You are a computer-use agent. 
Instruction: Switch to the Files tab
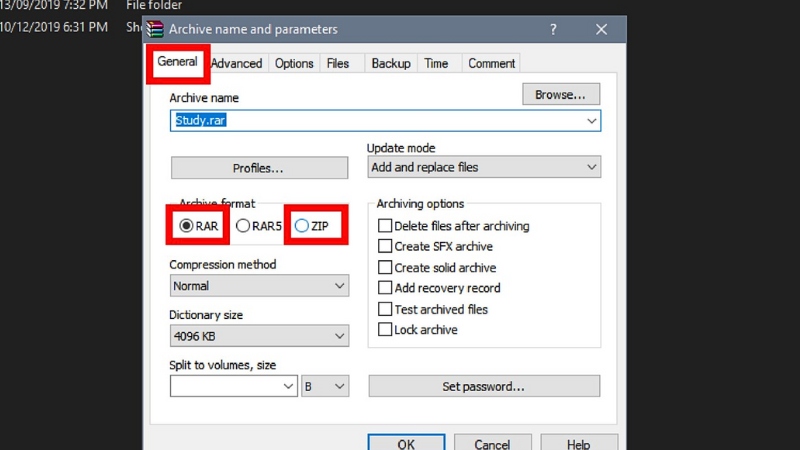(x=338, y=63)
